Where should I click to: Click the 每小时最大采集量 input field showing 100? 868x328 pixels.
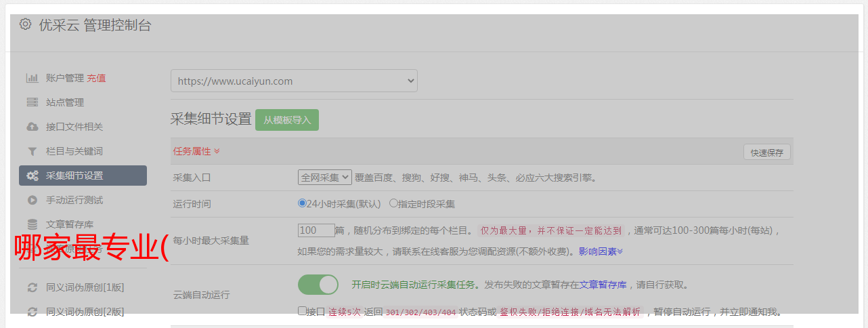[316, 230]
